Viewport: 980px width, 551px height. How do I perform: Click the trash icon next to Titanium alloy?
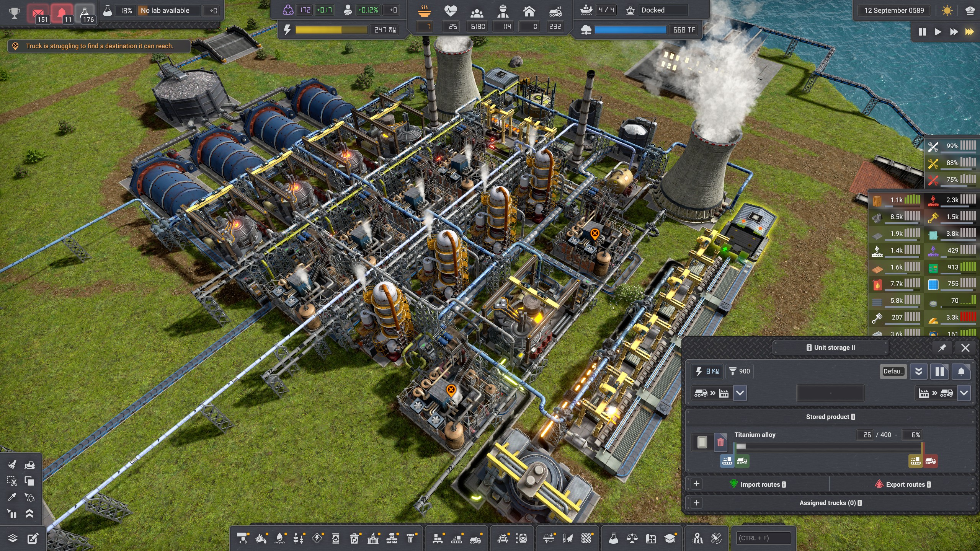720,442
